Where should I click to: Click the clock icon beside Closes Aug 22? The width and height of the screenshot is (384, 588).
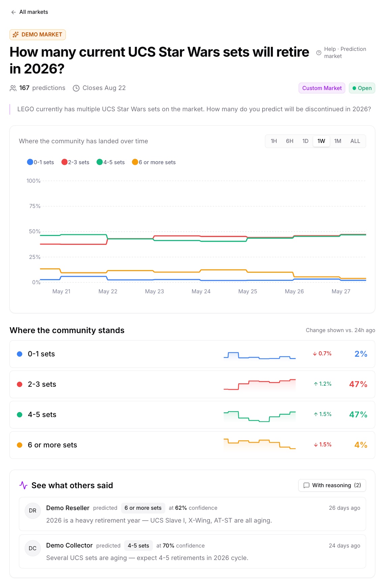click(x=76, y=88)
